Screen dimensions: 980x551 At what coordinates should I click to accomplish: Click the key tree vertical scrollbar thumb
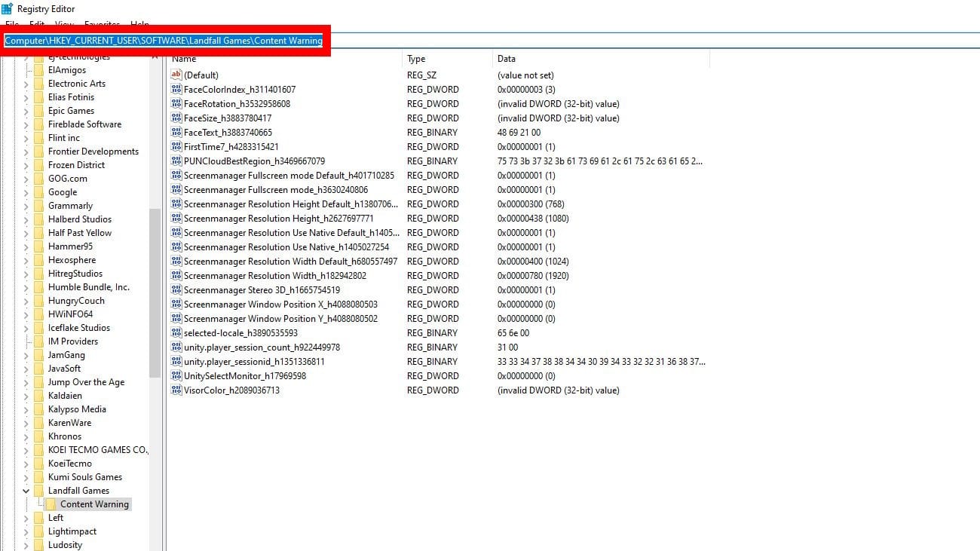[155, 292]
